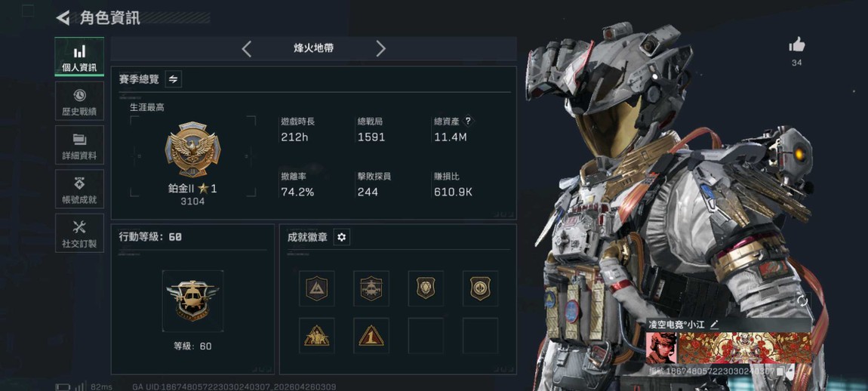Open the 社交訂製 section

click(x=79, y=233)
